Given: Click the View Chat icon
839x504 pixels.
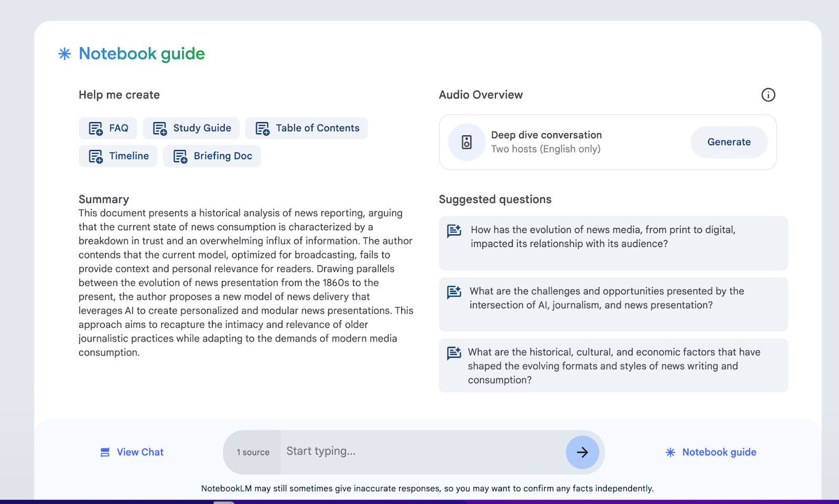Looking at the screenshot, I should tap(105, 452).
